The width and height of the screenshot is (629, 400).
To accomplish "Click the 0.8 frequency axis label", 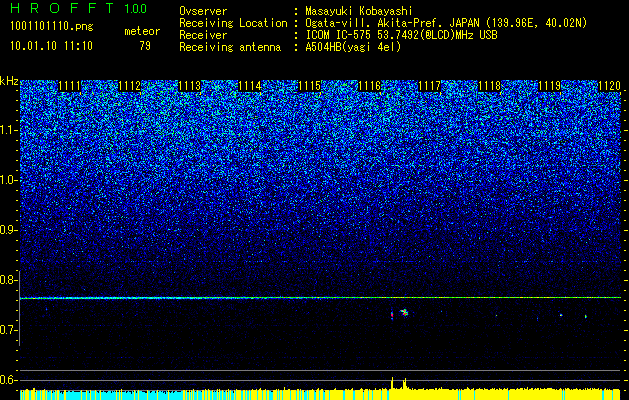I will click(x=8, y=280).
